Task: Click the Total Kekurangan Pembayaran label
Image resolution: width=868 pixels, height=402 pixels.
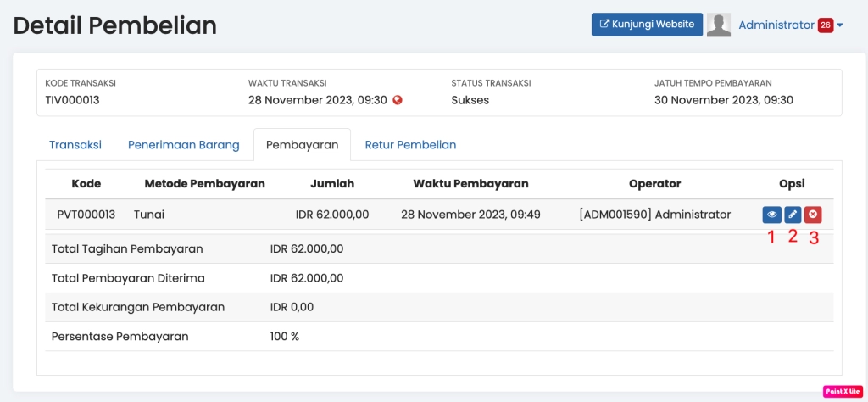Action: (x=138, y=307)
